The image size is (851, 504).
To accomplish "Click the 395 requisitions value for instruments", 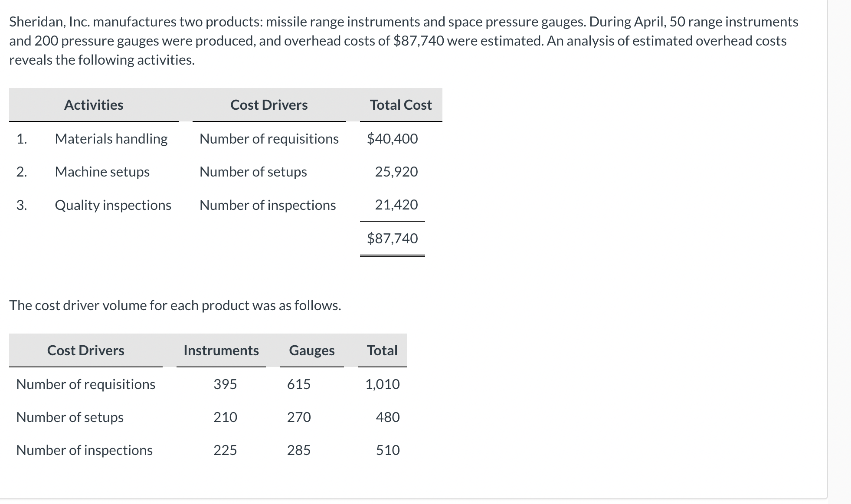I will (x=225, y=384).
